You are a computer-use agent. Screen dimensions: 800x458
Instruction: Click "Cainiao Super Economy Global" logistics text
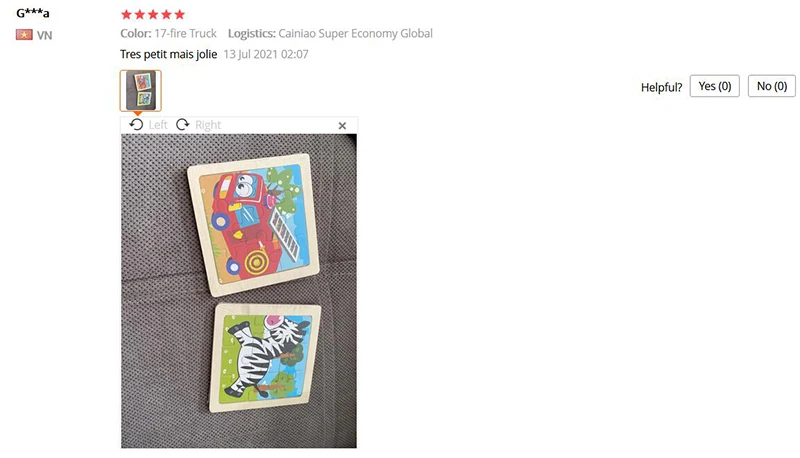pos(356,33)
